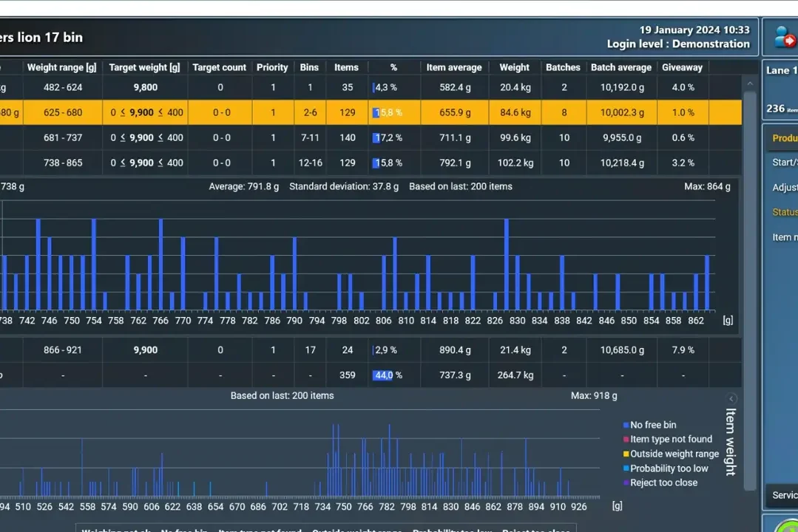Open the Product tab in side panel

(784, 138)
